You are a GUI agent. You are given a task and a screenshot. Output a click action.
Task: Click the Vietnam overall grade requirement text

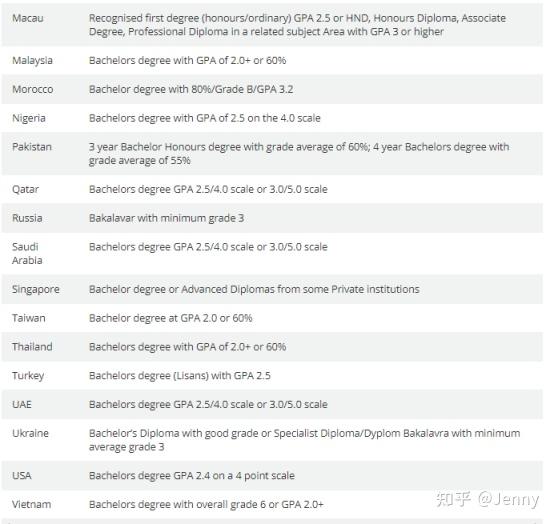coord(206,504)
